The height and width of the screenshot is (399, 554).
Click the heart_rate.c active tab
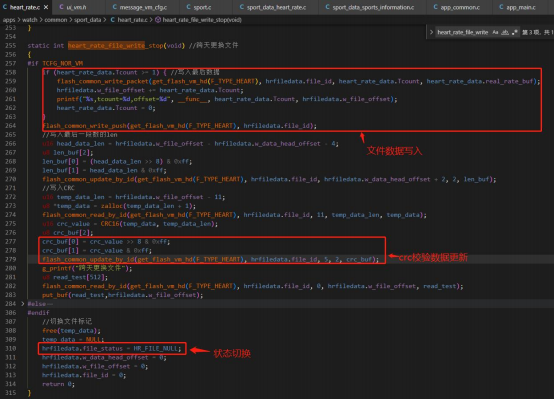[x=25, y=7]
